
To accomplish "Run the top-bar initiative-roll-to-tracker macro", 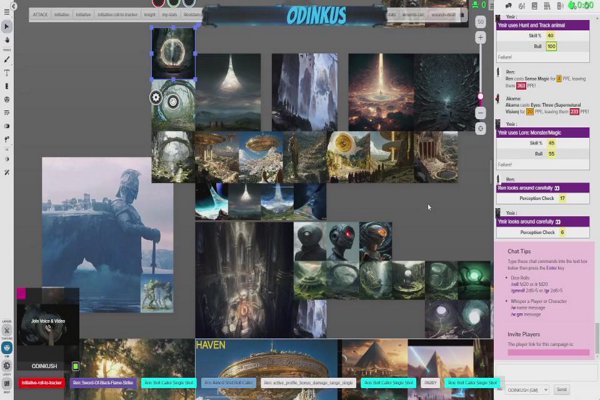I will coord(117,15).
